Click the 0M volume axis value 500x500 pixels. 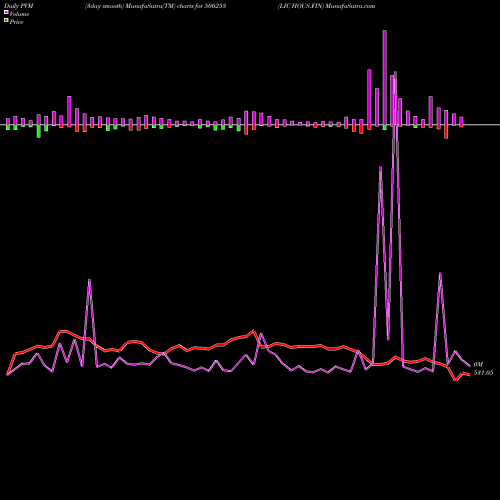click(x=478, y=364)
